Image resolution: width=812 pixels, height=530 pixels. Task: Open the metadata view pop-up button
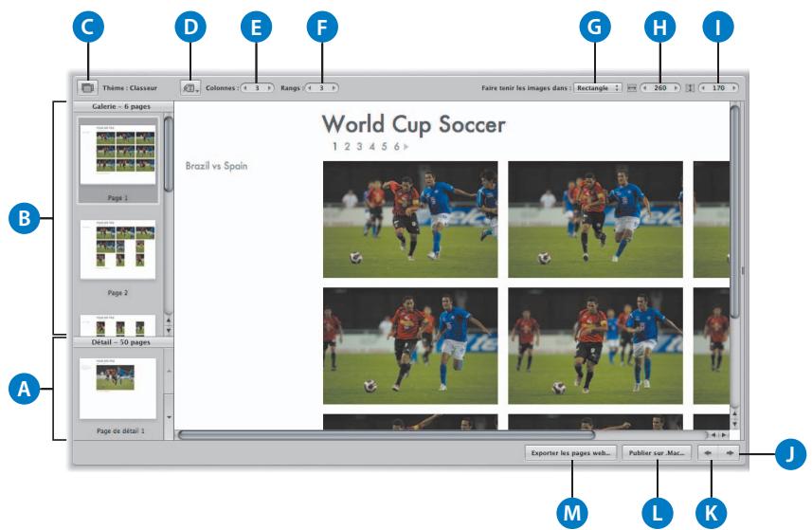pyautogui.click(x=190, y=88)
